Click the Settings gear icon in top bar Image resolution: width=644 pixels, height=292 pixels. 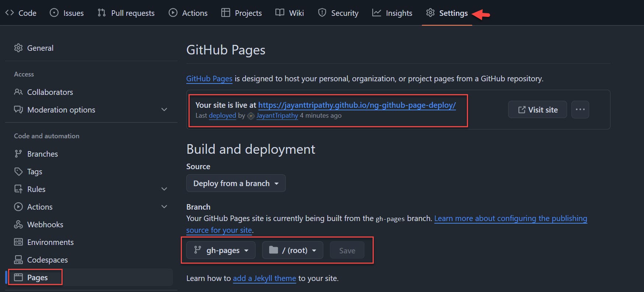[x=430, y=13]
